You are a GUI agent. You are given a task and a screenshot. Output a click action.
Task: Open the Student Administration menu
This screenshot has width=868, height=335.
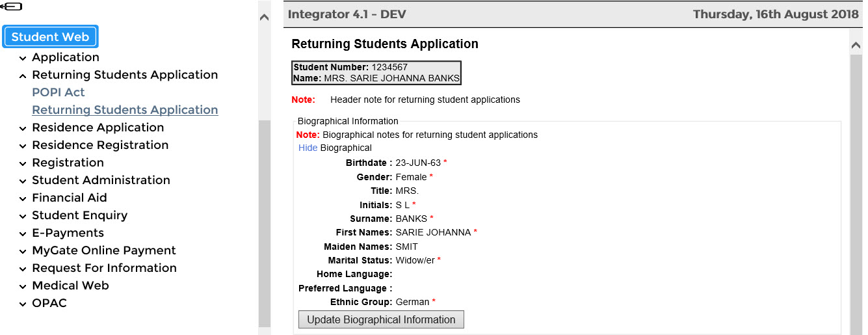(101, 180)
